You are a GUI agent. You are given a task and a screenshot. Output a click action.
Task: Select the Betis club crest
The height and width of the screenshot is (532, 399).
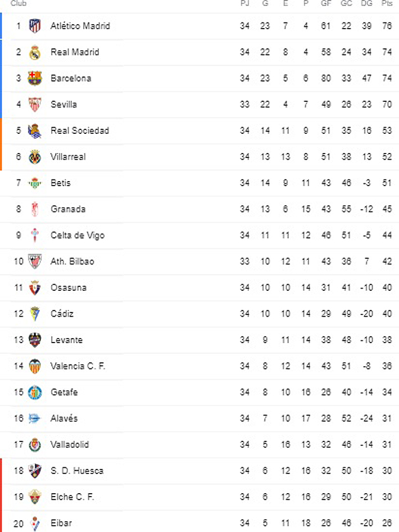(x=35, y=183)
